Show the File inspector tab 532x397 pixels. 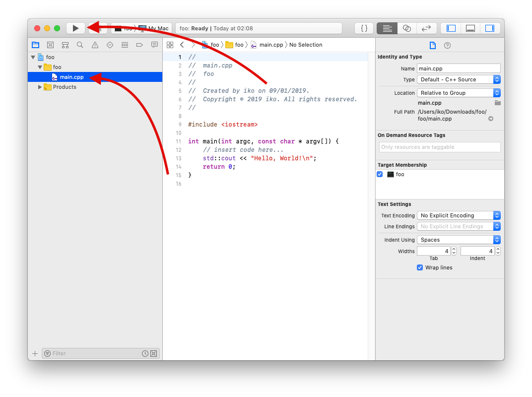point(432,45)
